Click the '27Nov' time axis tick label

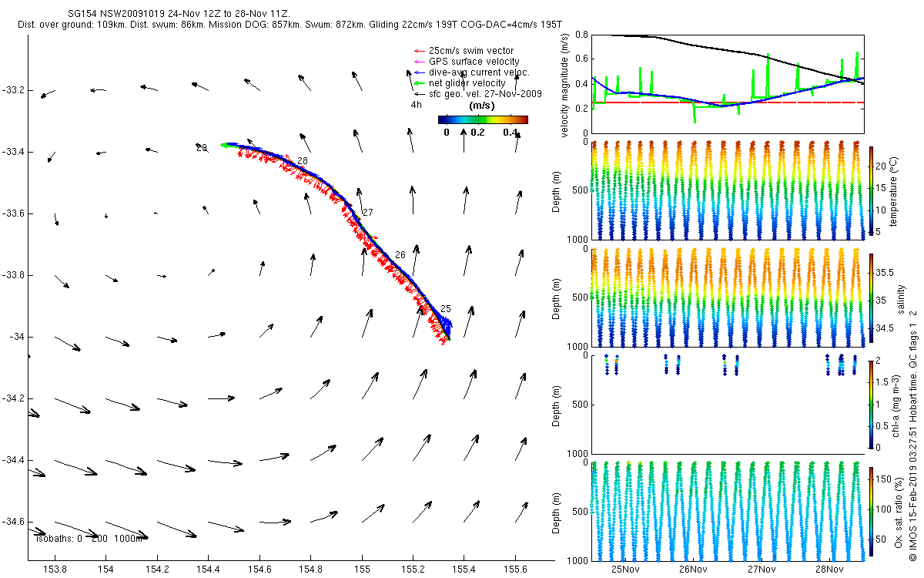click(x=761, y=570)
